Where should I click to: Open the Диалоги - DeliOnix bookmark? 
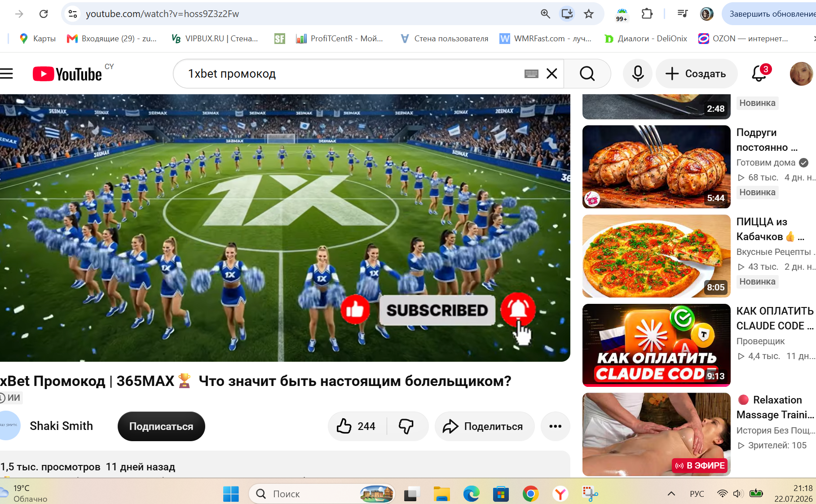click(x=646, y=39)
